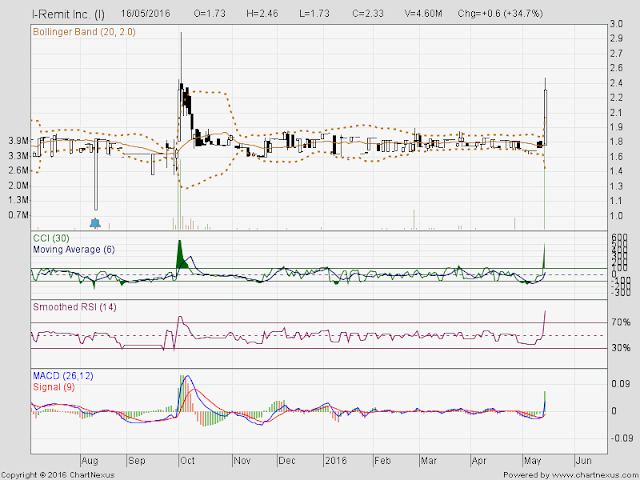Click the Chg=+0.6 (+34.7%) change value
Image resolution: width=640 pixels, height=480 pixels.
(500, 13)
